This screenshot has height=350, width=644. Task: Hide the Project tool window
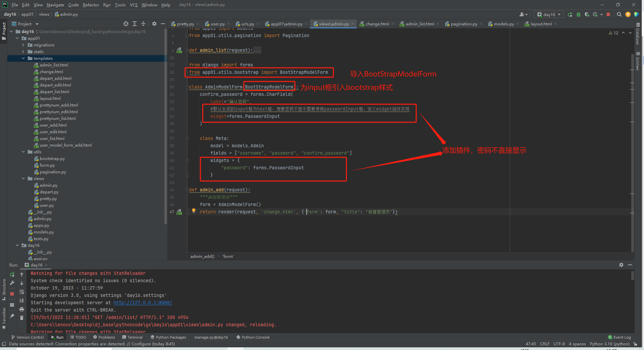click(163, 24)
